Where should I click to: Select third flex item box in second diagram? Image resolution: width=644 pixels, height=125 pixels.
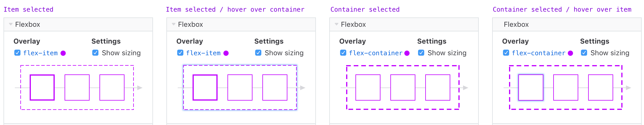[x=275, y=87]
